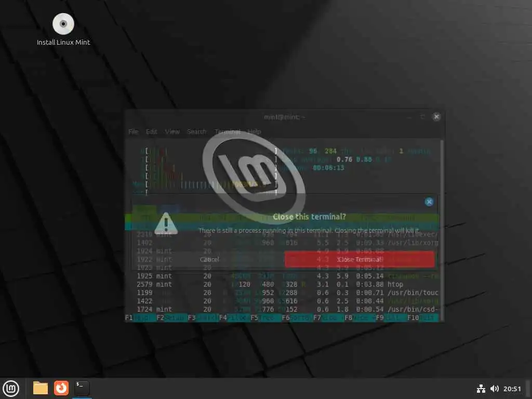Open the Edit menu in the terminal
Screen dimensions: 532x399
tap(151, 131)
